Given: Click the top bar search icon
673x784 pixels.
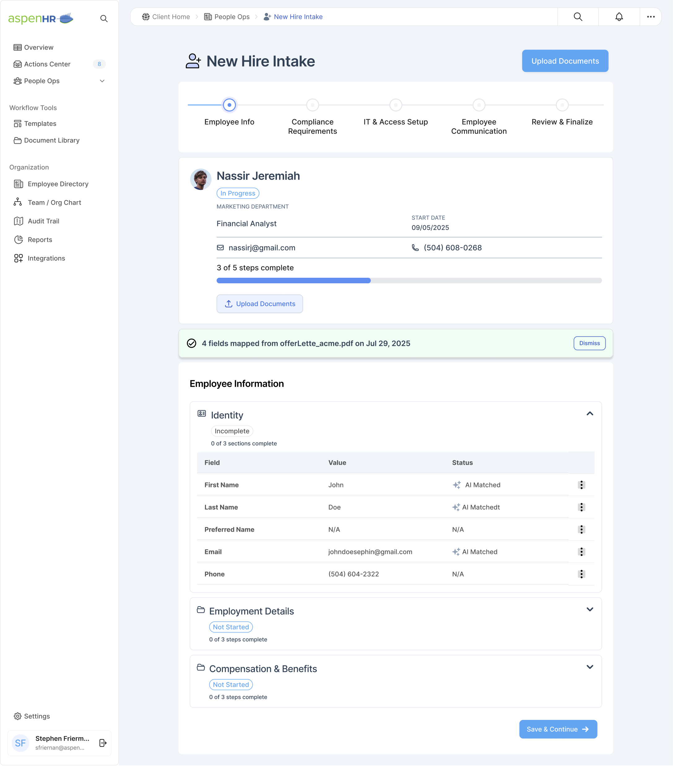Looking at the screenshot, I should (578, 17).
